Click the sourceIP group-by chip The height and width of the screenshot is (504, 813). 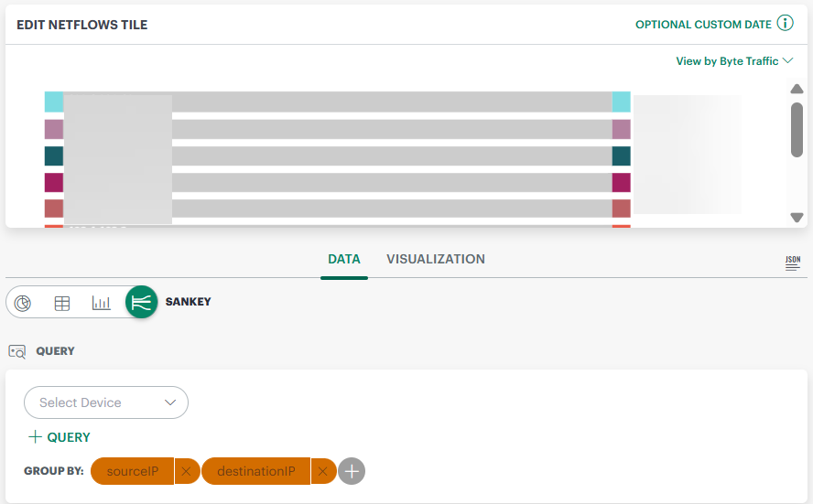[133, 471]
